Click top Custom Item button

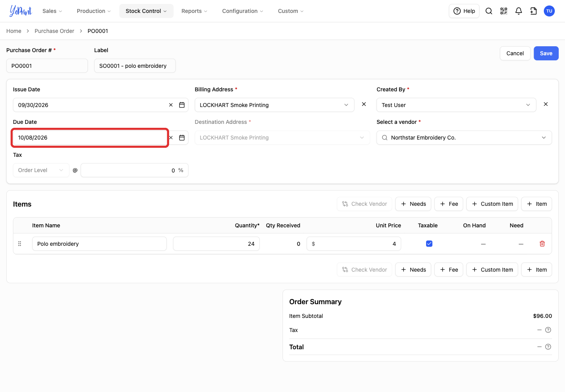tap(492, 204)
